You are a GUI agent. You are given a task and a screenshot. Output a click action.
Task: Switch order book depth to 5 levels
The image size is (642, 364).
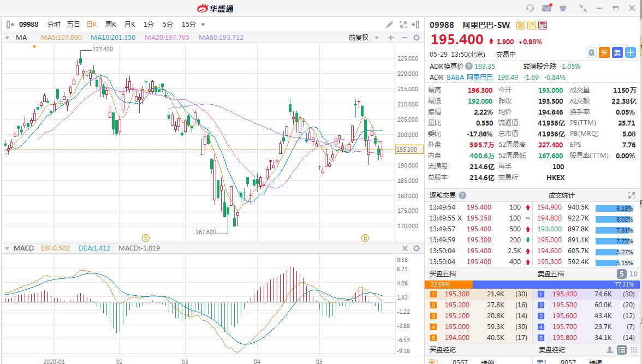622,274
